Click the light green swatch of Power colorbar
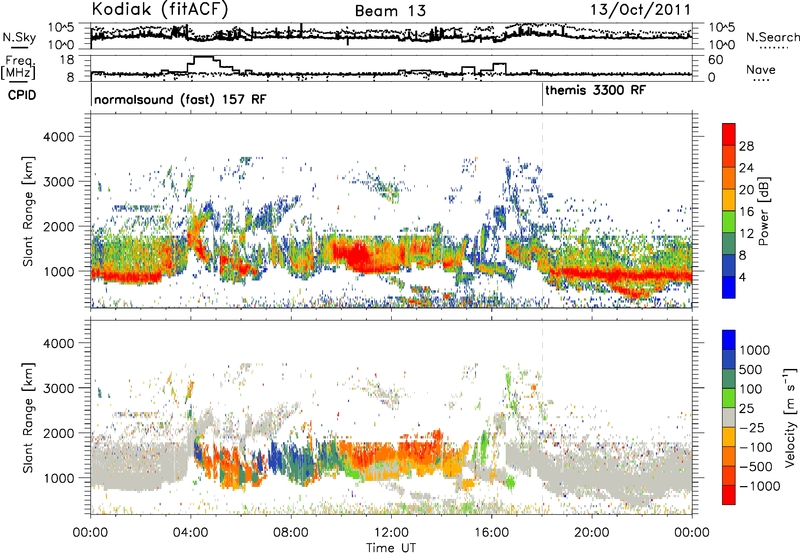 pos(729,221)
